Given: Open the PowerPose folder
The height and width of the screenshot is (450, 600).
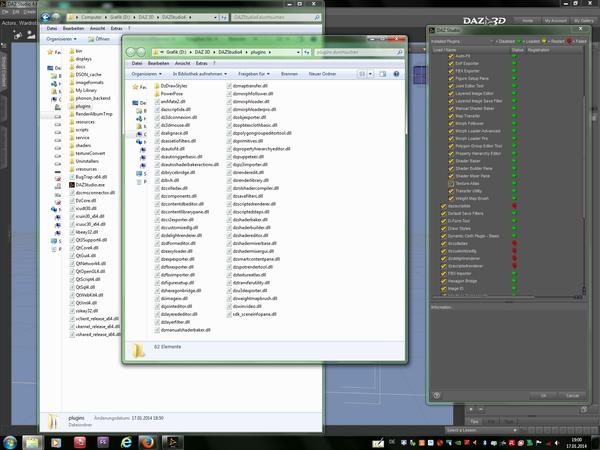Looking at the screenshot, I should coord(168,94).
